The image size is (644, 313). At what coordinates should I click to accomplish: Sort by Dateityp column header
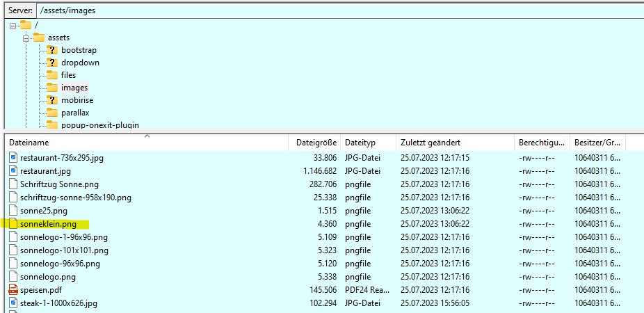[x=368, y=143]
